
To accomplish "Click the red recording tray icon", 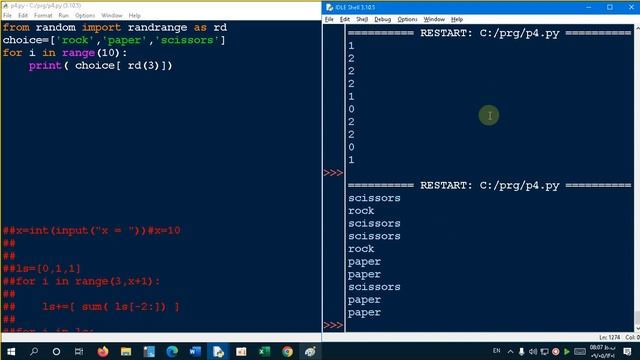I will coord(556,351).
